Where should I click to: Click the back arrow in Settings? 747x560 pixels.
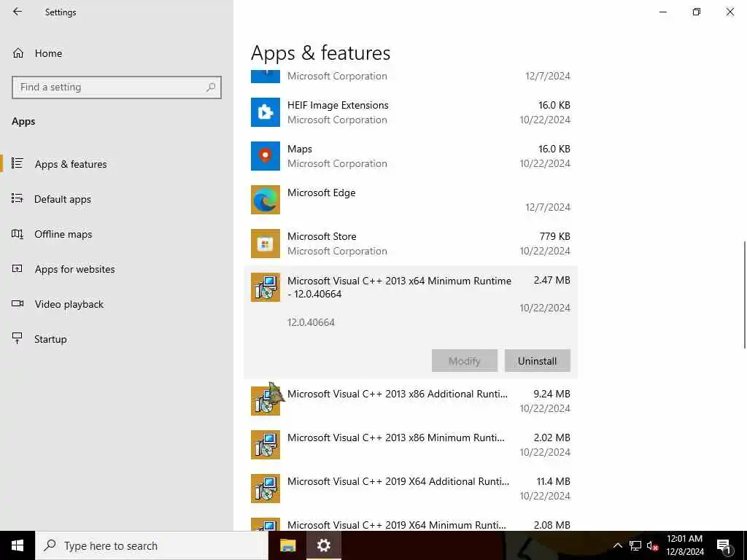pos(18,12)
